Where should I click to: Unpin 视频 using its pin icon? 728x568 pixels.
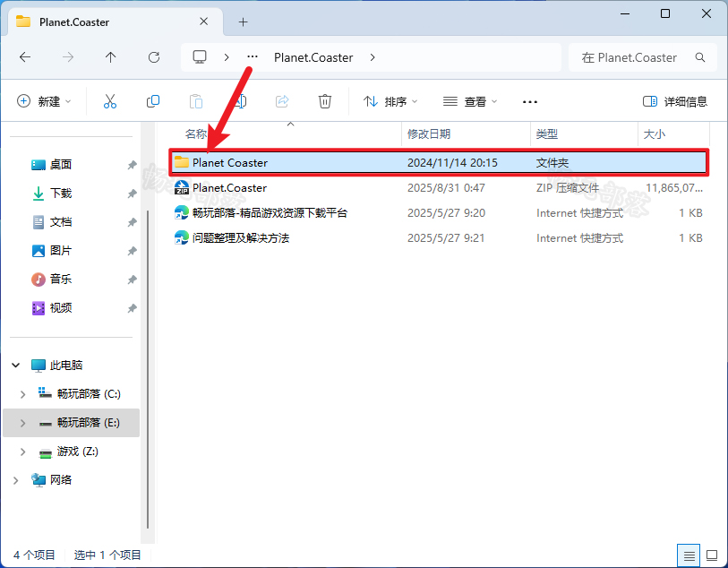click(x=132, y=308)
